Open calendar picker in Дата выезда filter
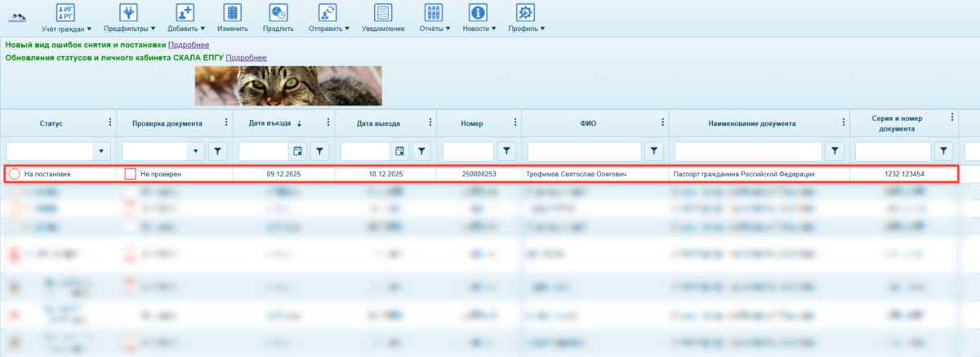 (x=400, y=151)
